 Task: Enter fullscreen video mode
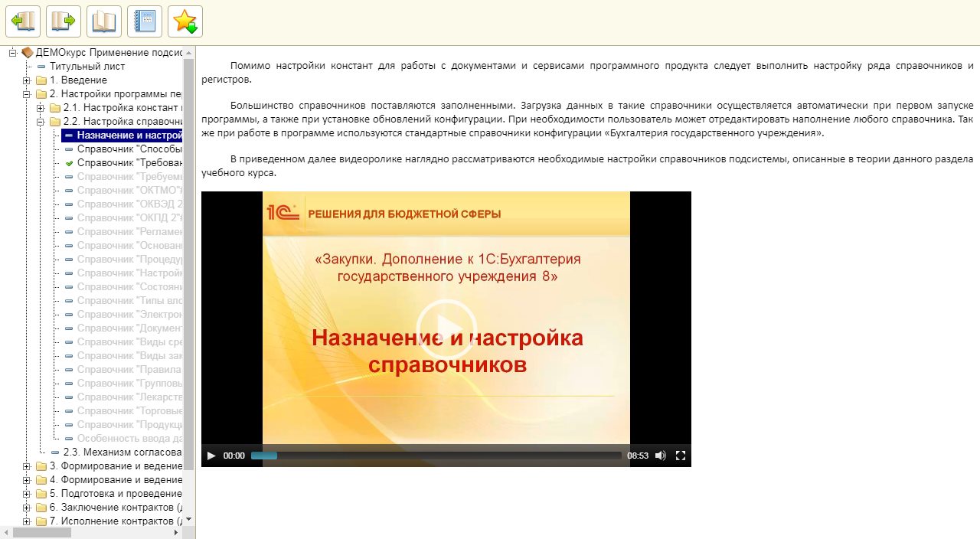tap(680, 456)
